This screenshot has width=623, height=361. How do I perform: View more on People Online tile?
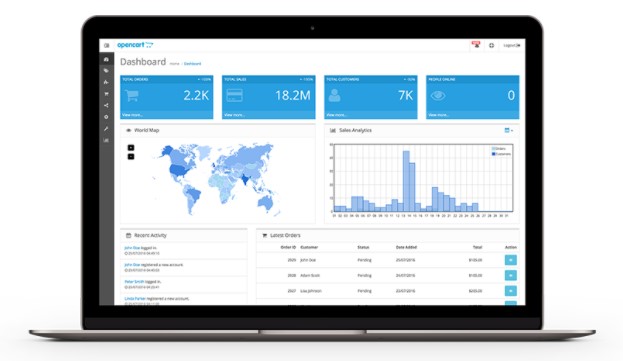pos(439,115)
